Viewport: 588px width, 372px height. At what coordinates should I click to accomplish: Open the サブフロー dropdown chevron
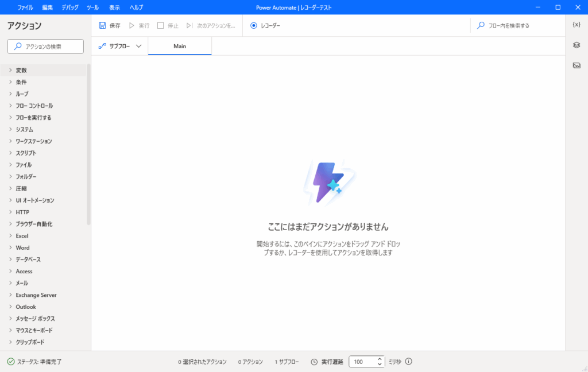click(139, 46)
